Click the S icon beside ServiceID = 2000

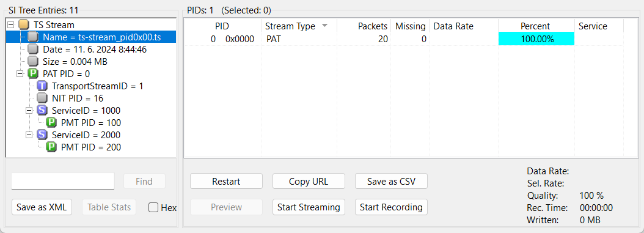[42, 135]
